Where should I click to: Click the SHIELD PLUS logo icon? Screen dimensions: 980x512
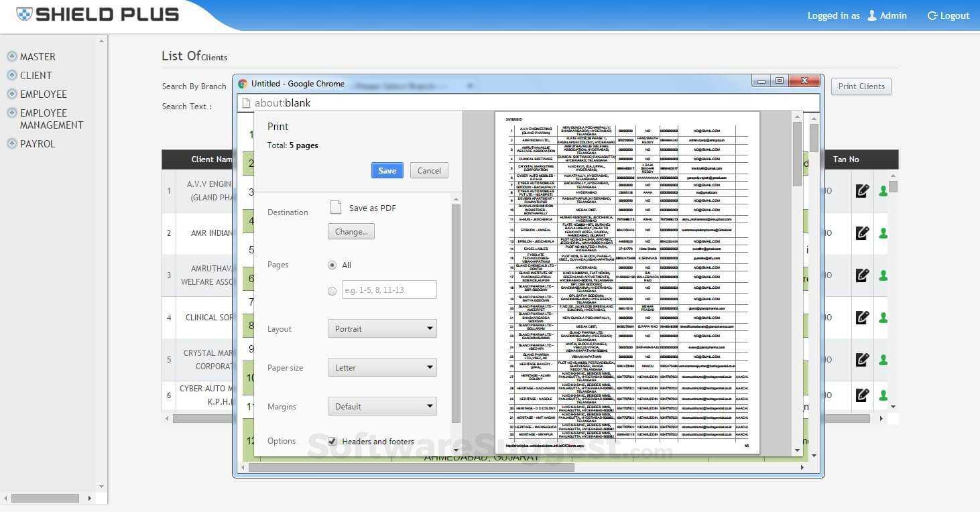pyautogui.click(x=25, y=13)
